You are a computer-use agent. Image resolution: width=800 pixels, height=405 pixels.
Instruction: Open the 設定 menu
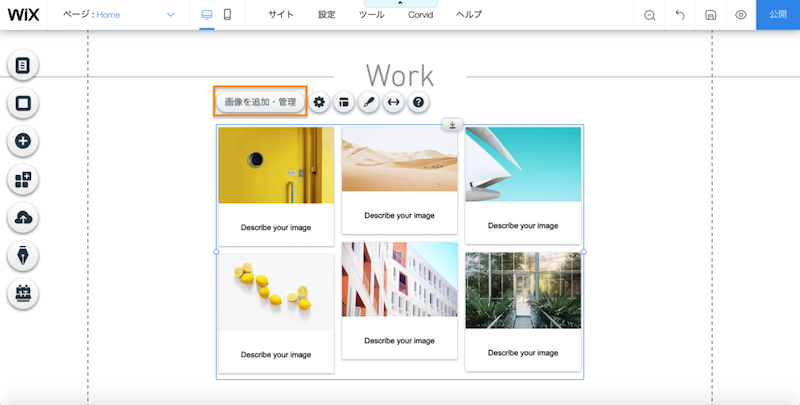point(327,15)
